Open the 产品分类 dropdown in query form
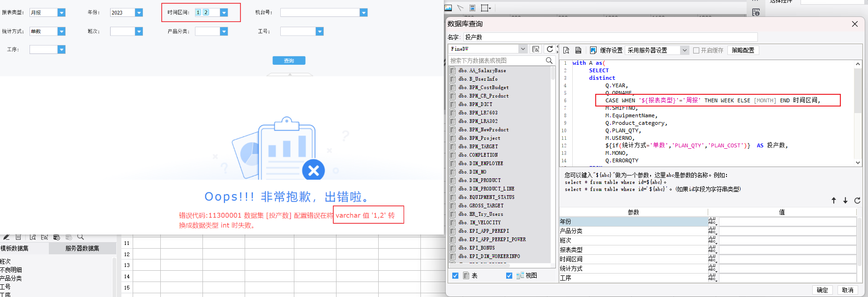Image resolution: width=868 pixels, height=297 pixels. [x=224, y=31]
